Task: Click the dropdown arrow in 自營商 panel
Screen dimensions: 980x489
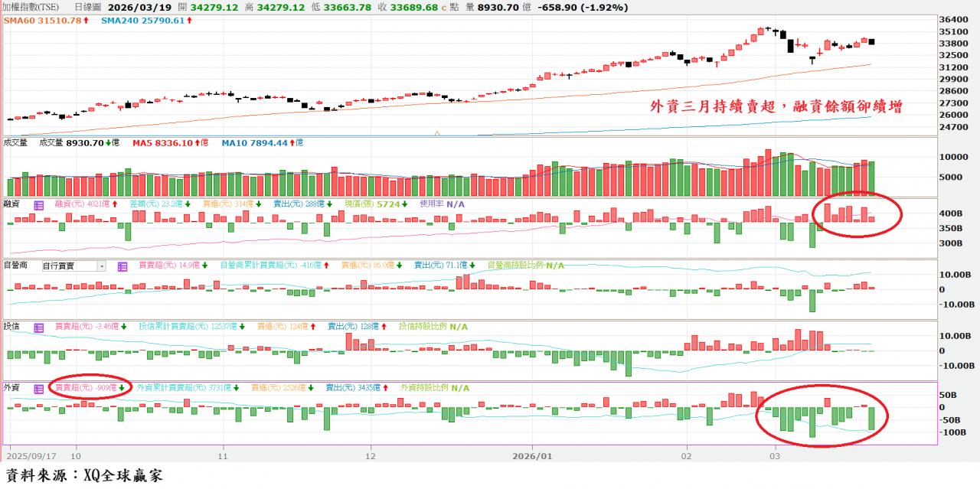Action: 101,266
